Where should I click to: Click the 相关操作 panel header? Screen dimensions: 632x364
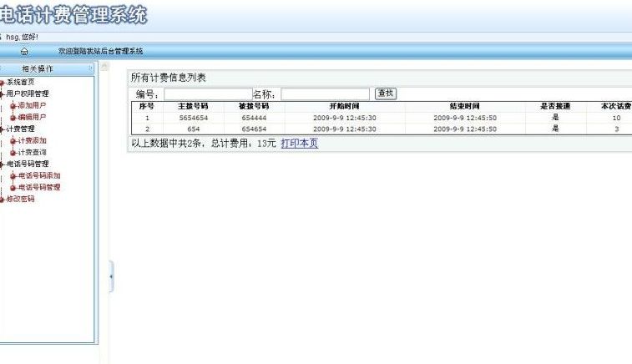click(38, 68)
